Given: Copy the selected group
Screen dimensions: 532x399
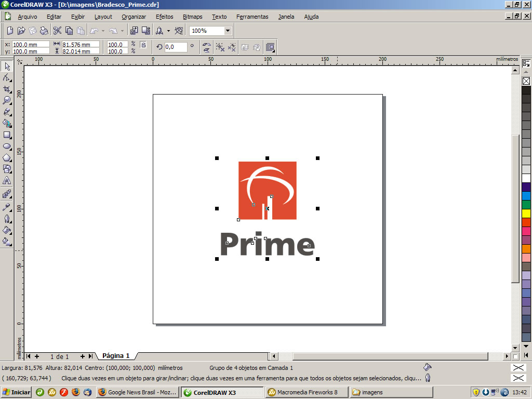Looking at the screenshot, I should [x=69, y=31].
